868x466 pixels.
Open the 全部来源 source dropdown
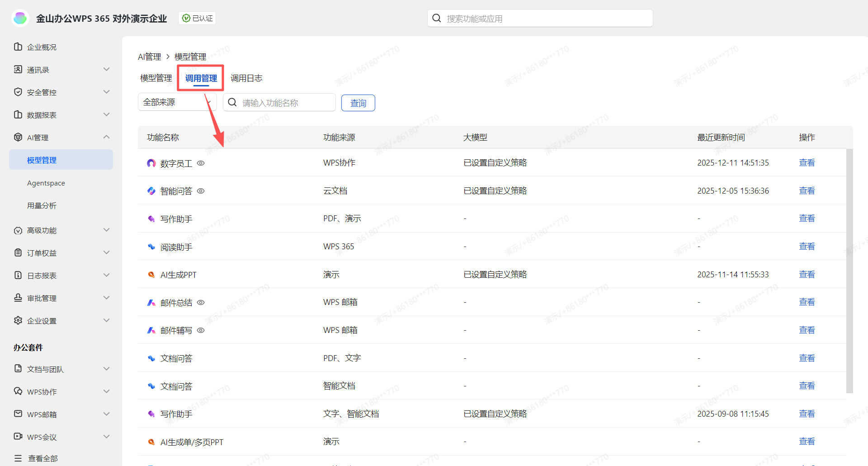tap(177, 102)
